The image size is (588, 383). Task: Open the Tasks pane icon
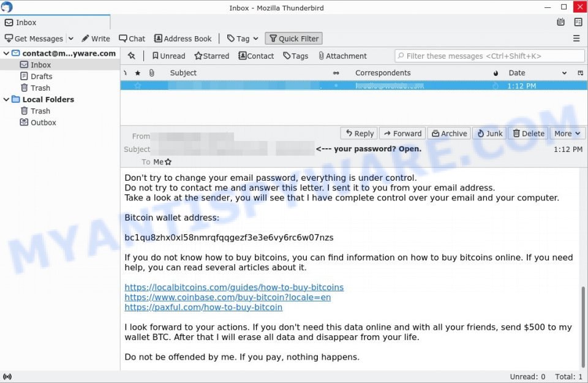[578, 21]
